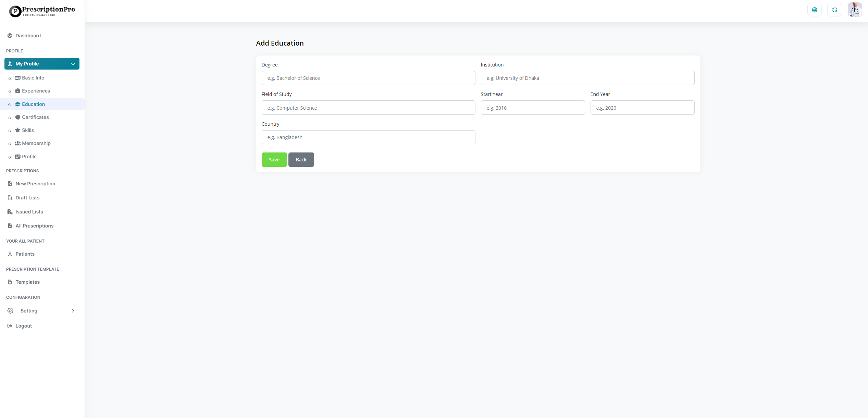
Task: Navigate to Patients under Your All Patient
Action: 25,254
